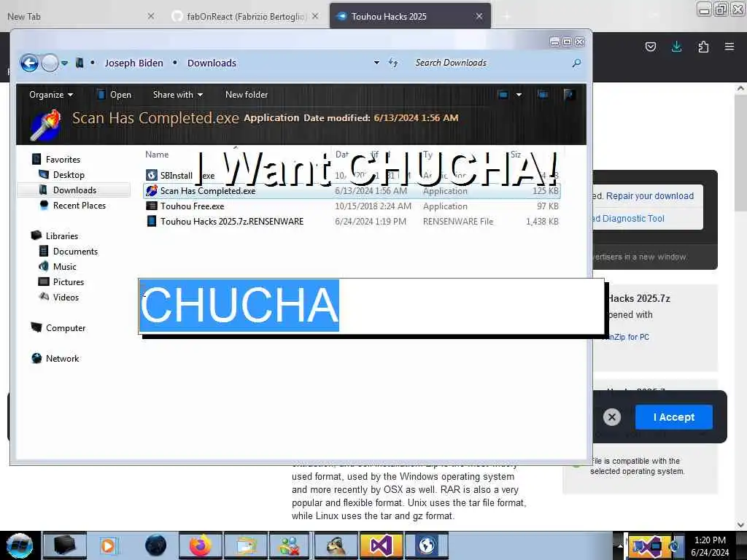The width and height of the screenshot is (747, 560).
Task: Expand the Share with menu
Action: 178,95
